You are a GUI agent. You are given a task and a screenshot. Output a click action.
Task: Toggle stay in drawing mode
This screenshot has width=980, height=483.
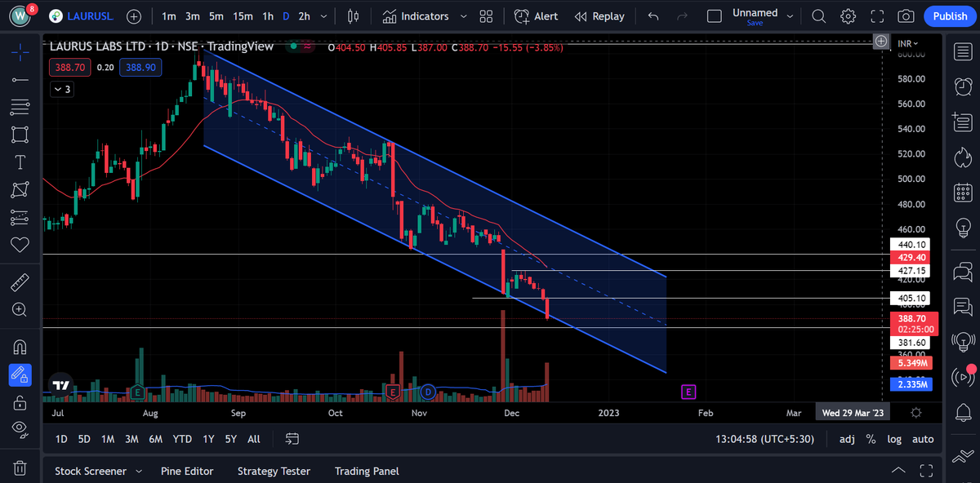pyautogui.click(x=20, y=375)
